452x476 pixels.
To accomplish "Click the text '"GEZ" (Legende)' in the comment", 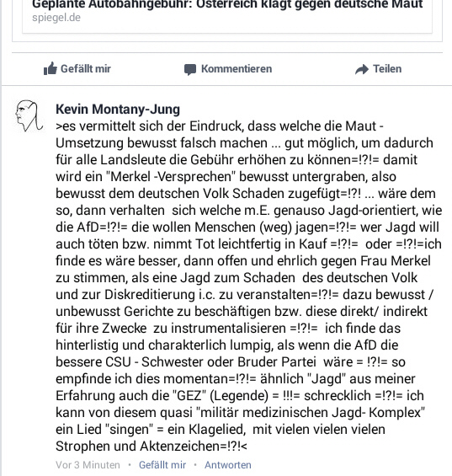I will point(221,396).
